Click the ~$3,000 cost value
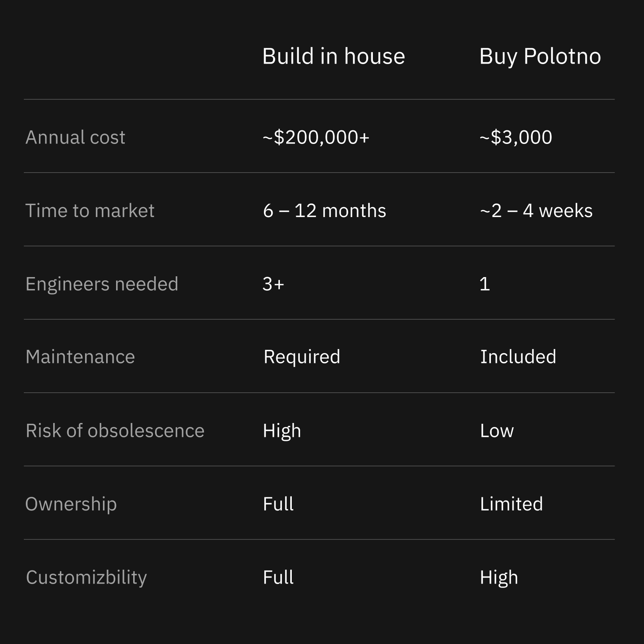Viewport: 644px width, 644px height. pyautogui.click(x=516, y=137)
